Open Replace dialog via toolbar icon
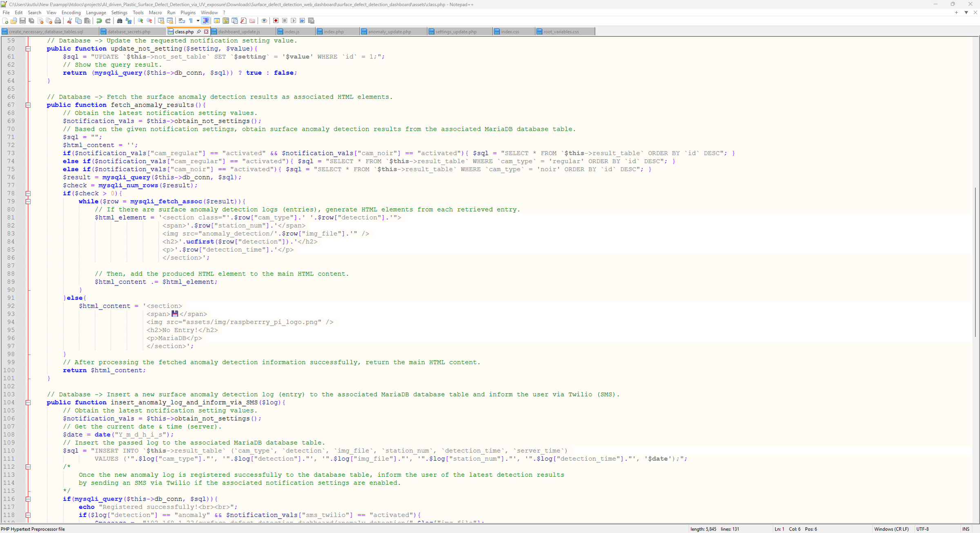Screen dimensions: 980x533 [129, 21]
